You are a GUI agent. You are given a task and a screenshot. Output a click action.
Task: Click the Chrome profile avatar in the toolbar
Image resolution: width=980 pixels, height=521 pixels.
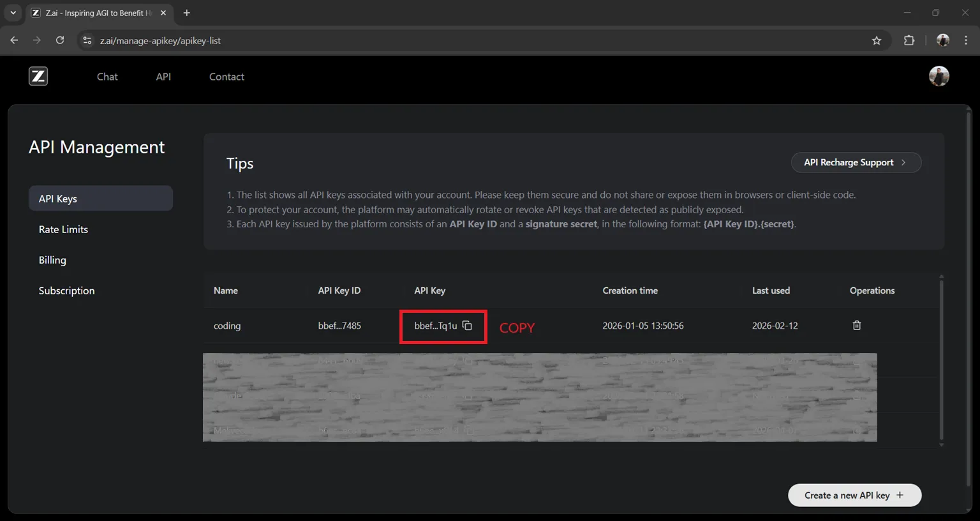(942, 40)
